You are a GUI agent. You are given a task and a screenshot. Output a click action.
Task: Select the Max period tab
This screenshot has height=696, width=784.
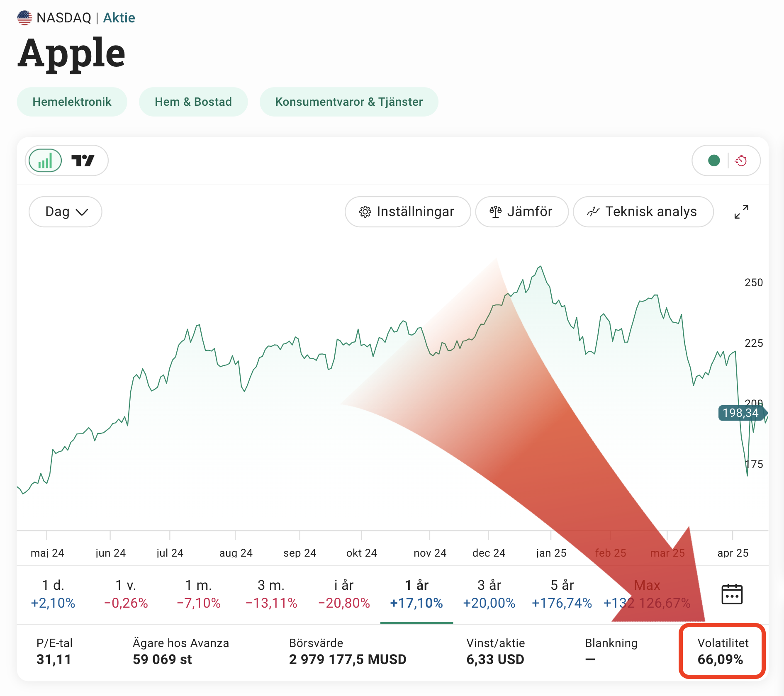[647, 594]
